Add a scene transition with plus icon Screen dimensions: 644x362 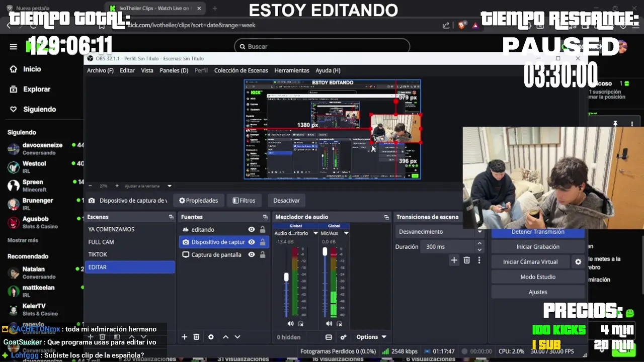click(454, 260)
